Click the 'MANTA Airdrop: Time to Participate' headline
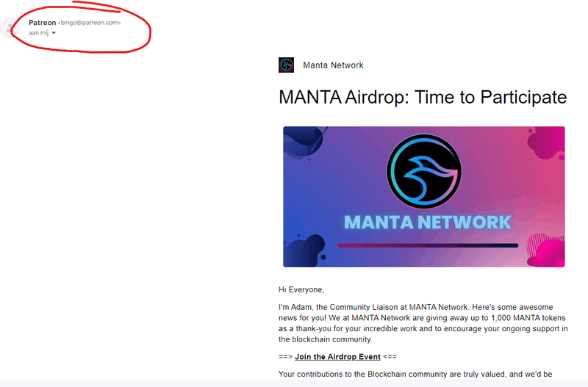 [x=423, y=98]
